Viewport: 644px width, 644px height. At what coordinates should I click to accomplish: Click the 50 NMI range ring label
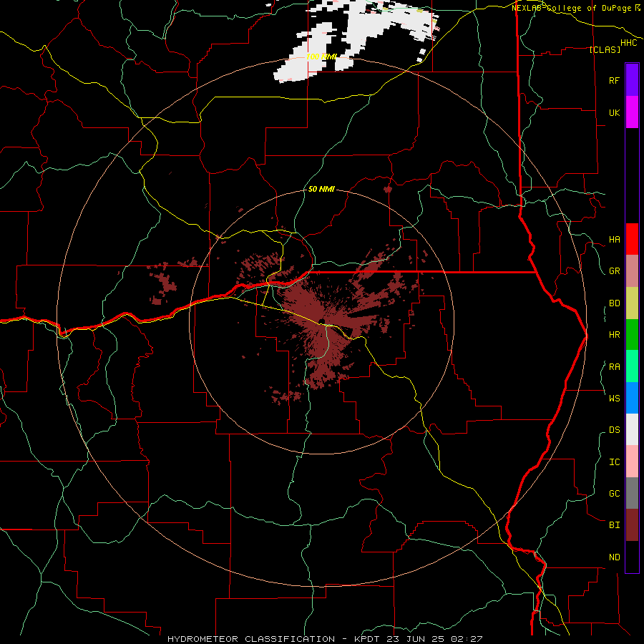click(321, 189)
